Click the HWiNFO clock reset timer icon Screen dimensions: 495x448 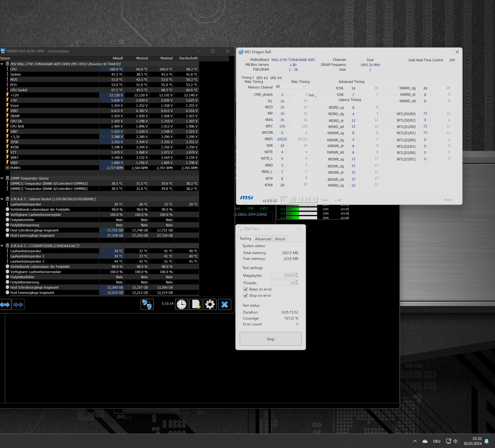[182, 305]
